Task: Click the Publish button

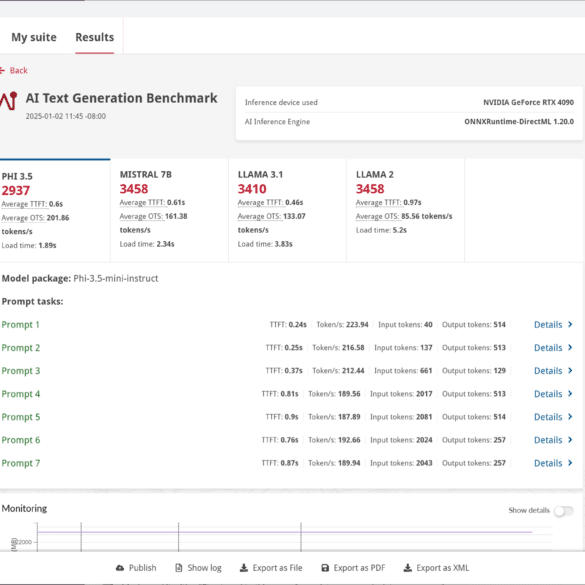Action: [x=136, y=568]
